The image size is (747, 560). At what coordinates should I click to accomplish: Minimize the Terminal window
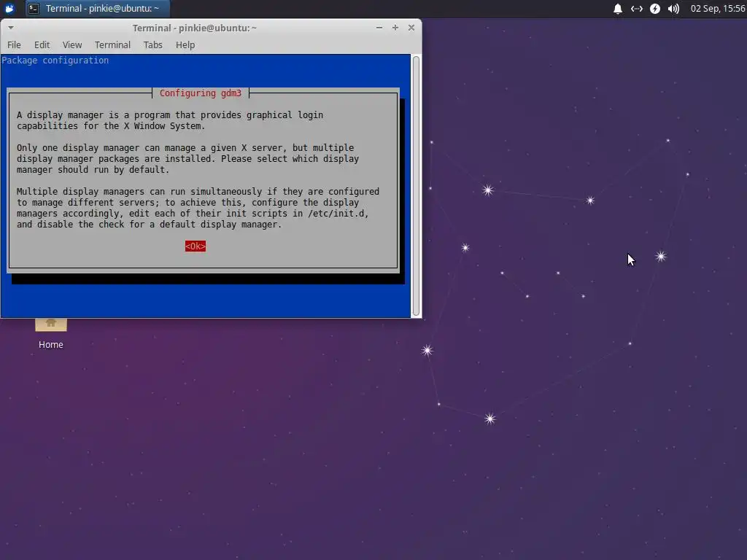point(379,28)
